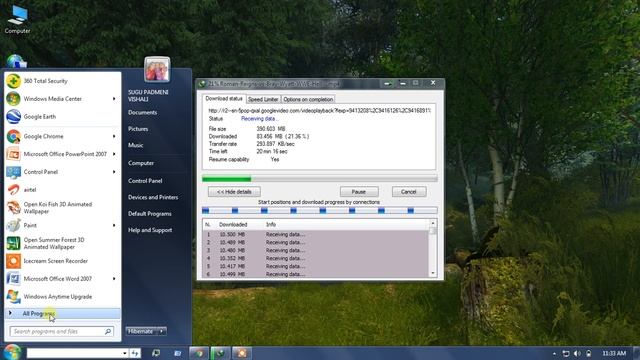Open Koi Fish 3D Animated Wallpaper icon
Image resolution: width=640 pixels, height=360 pixels.
tap(13, 208)
